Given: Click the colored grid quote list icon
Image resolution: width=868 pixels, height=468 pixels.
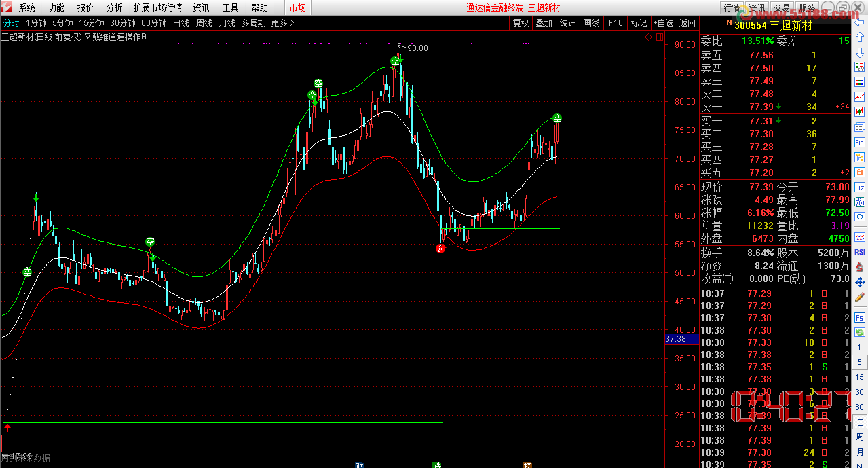Looking at the screenshot, I should tap(860, 82).
